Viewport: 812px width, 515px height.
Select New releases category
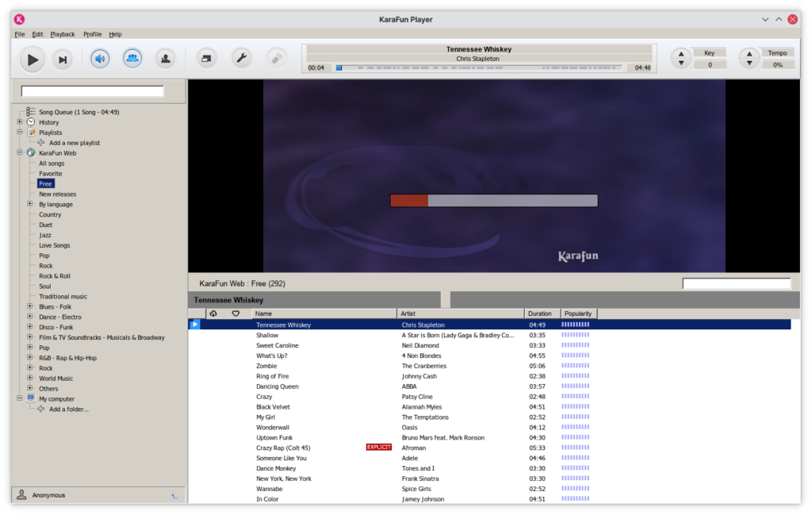tap(57, 194)
